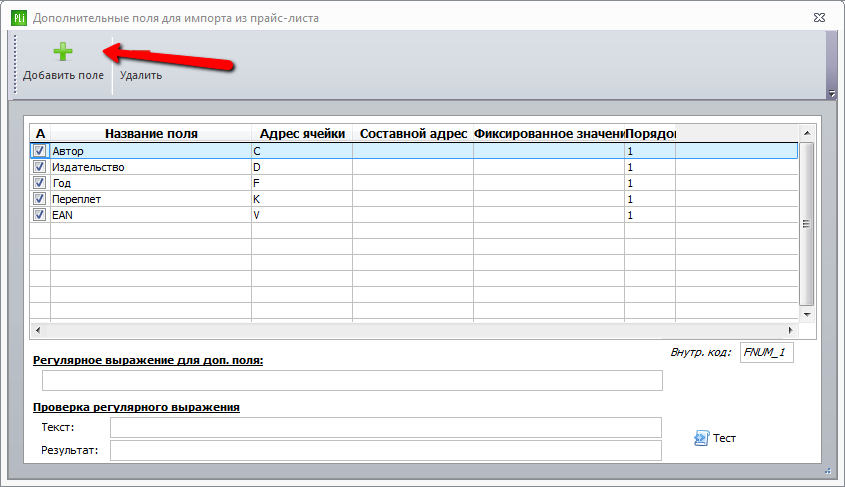Select the Год field name cell
Image resolution: width=845 pixels, height=487 pixels.
point(151,183)
